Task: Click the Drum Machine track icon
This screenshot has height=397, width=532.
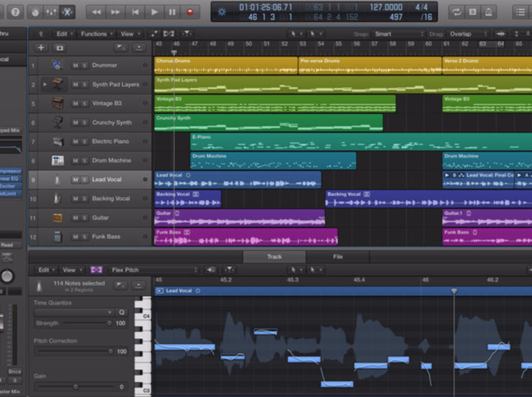Action: (57, 161)
